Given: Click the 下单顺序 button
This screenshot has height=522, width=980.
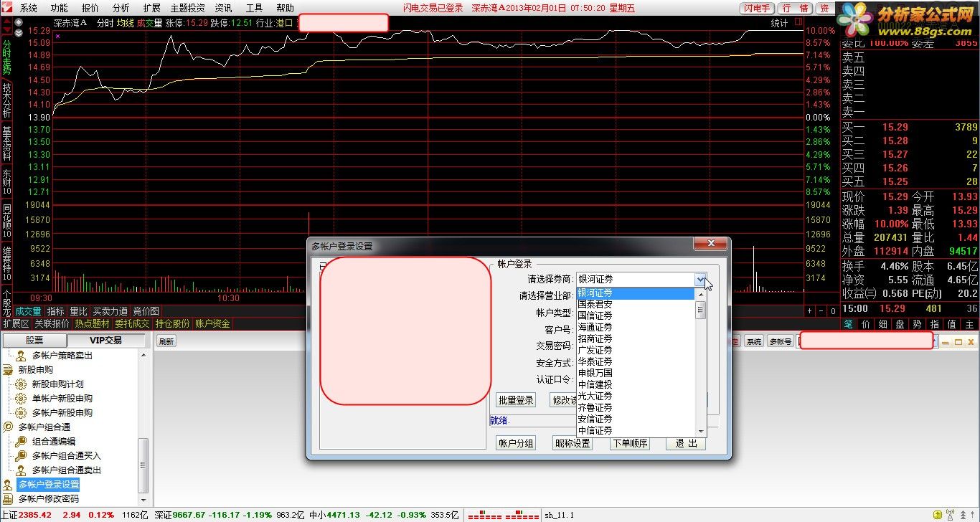Looking at the screenshot, I should [x=629, y=443].
